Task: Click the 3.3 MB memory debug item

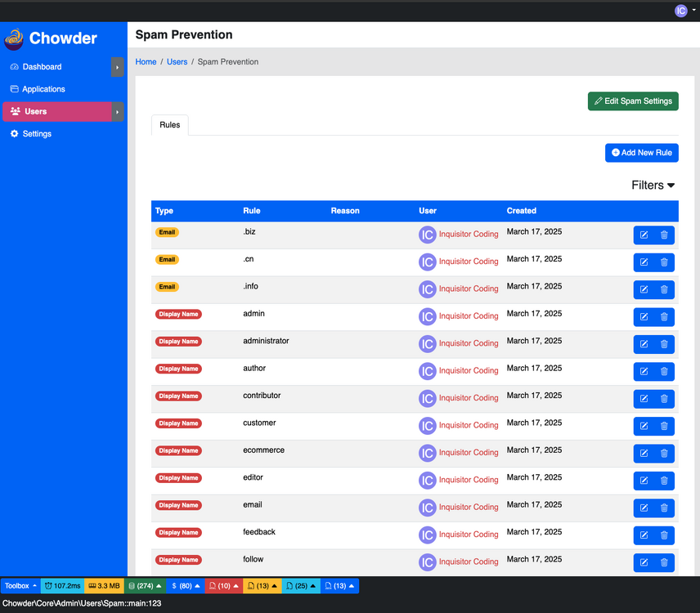Action: (x=104, y=586)
